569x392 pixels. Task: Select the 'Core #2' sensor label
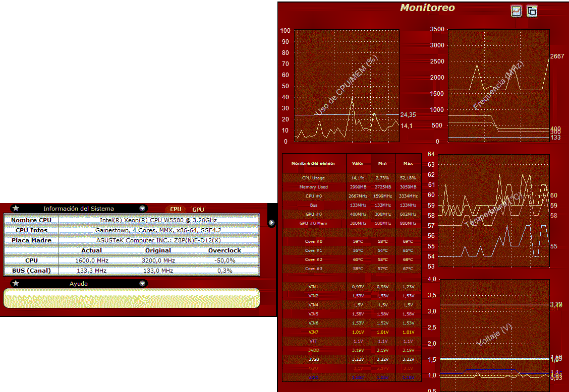pyautogui.click(x=314, y=259)
